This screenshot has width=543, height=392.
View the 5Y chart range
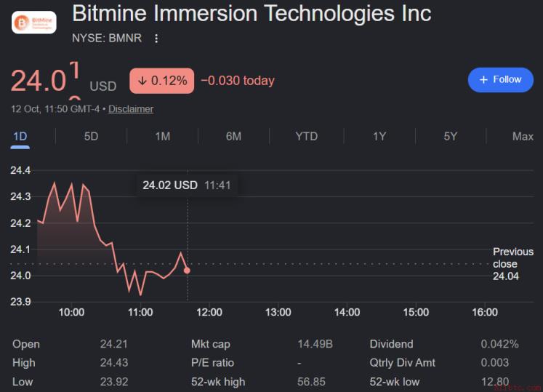pos(450,137)
